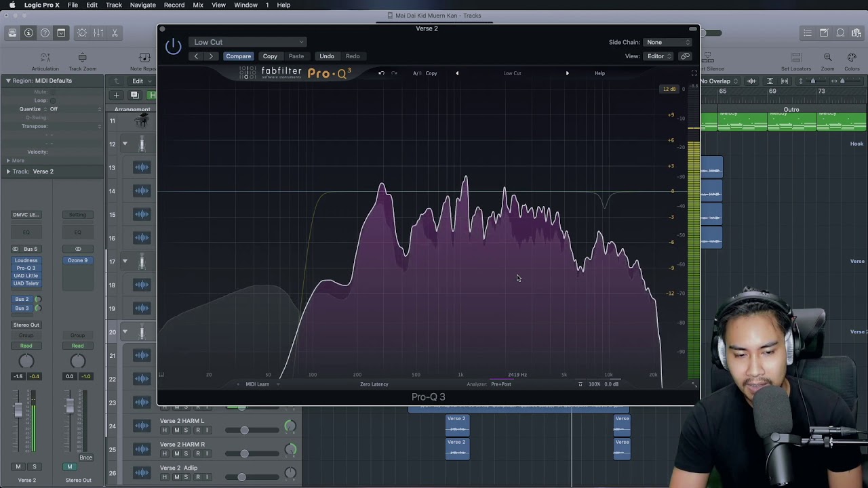
Task: Click the 0.0 dB output gain value
Action: pyautogui.click(x=612, y=384)
